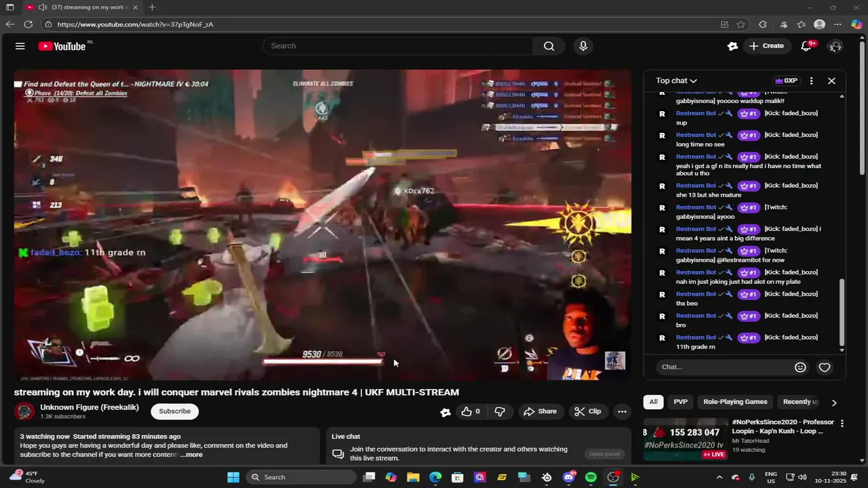Like the video with thumbs up
Viewport: 868px width, 488px height.
(471, 411)
